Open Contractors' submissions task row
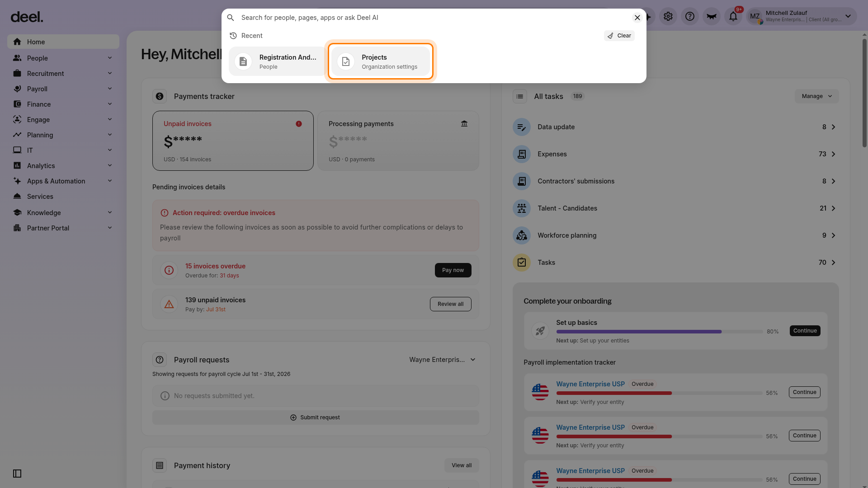 pyautogui.click(x=676, y=181)
